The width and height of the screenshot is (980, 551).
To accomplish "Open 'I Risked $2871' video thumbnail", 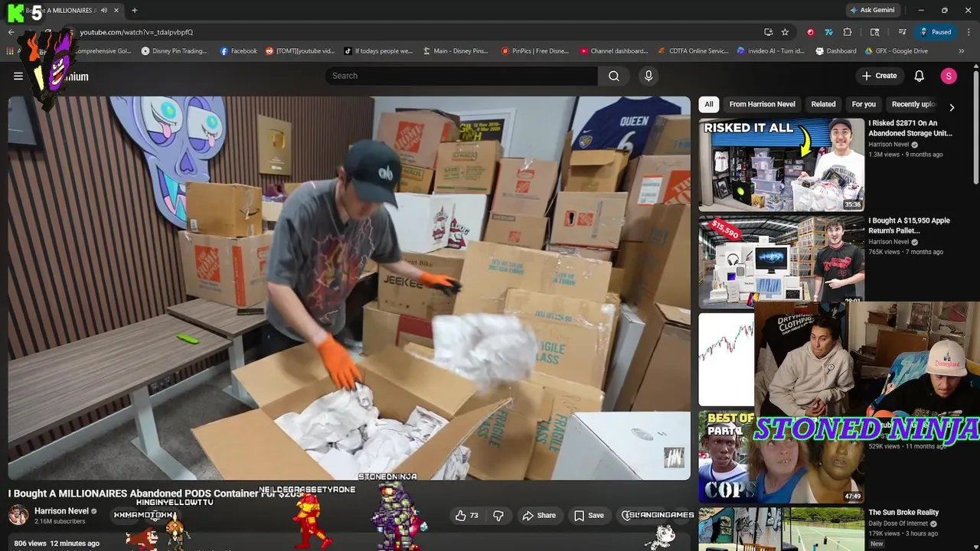I will click(781, 165).
